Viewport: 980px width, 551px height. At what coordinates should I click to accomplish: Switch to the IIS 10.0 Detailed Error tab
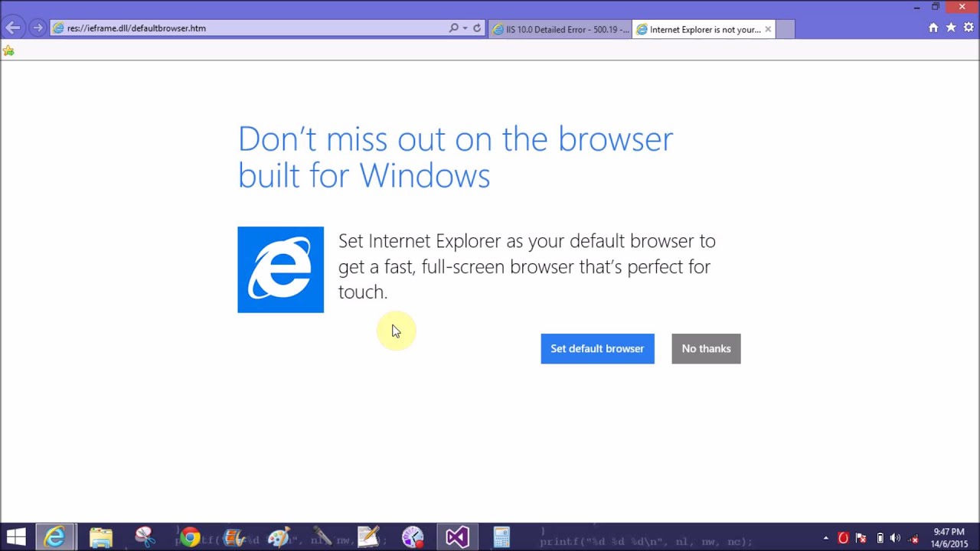560,29
